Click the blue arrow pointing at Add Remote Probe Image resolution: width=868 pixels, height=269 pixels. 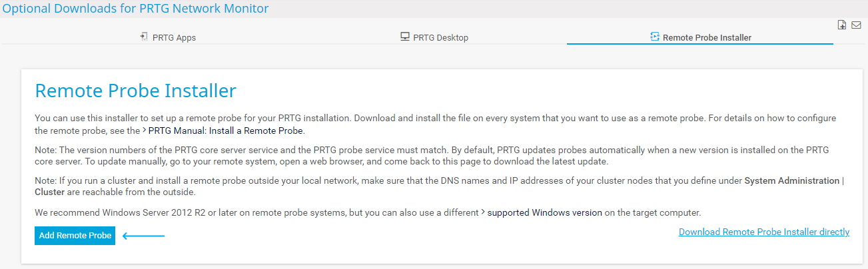[x=143, y=236]
